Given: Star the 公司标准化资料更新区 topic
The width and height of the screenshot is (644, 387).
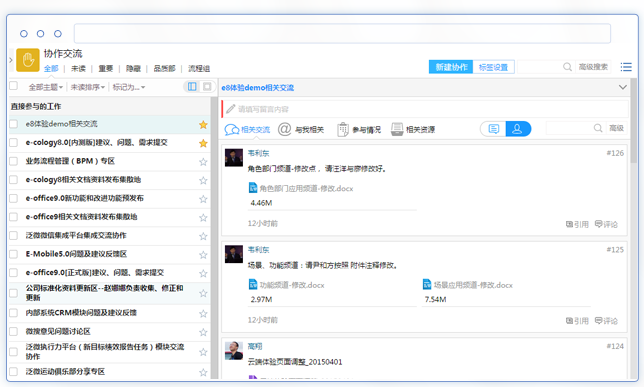Looking at the screenshot, I should tap(203, 293).
